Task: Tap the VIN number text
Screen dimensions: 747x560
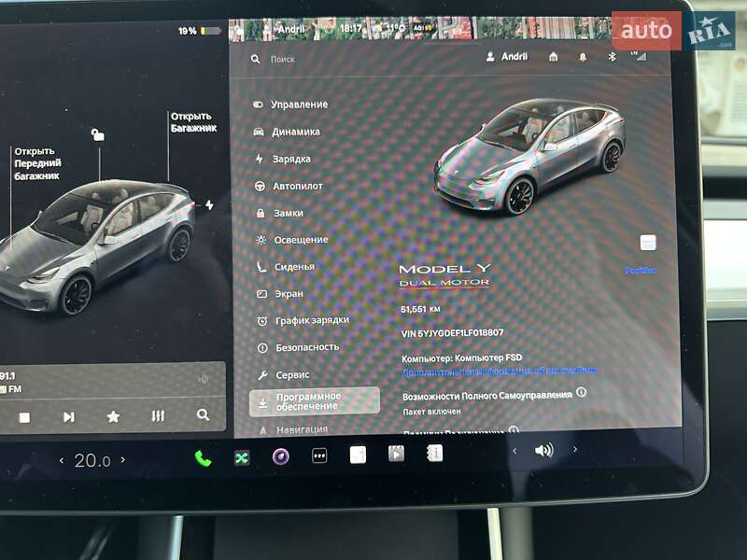Action: point(452,333)
